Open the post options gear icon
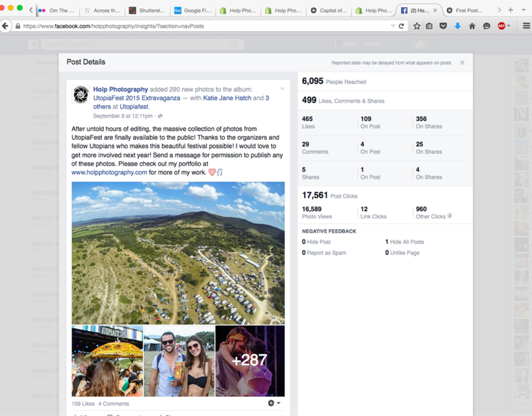 coord(271,403)
